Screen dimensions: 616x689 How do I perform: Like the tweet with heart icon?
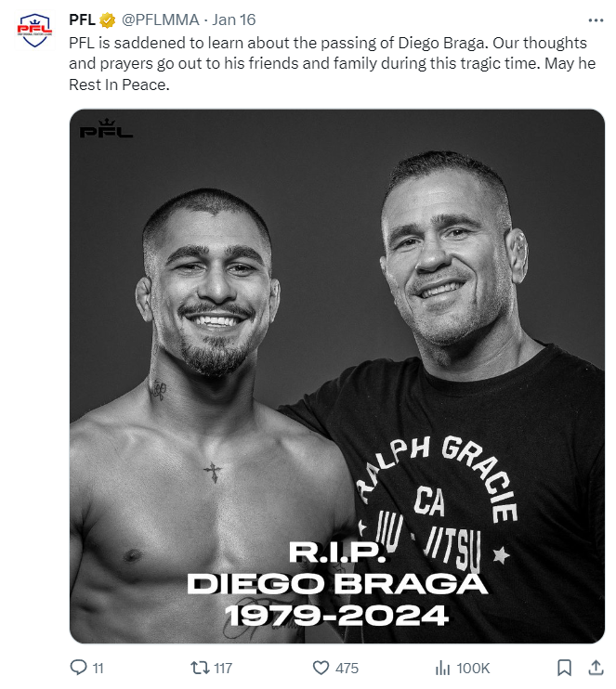[321, 668]
